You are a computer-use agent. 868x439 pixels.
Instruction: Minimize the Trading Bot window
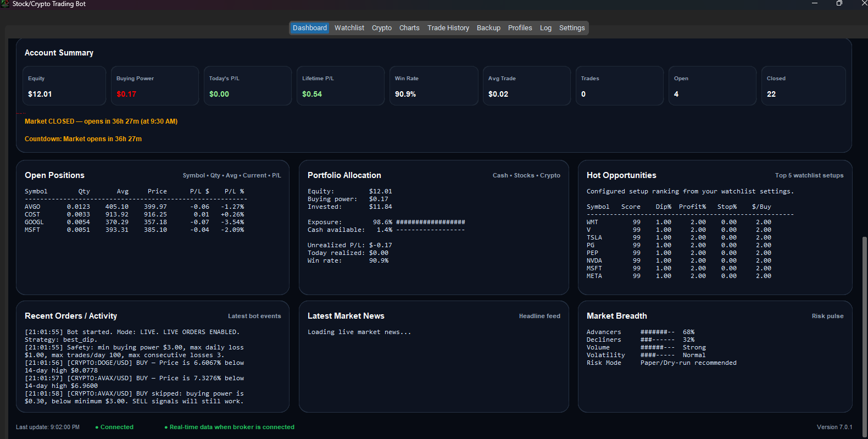pos(815,3)
